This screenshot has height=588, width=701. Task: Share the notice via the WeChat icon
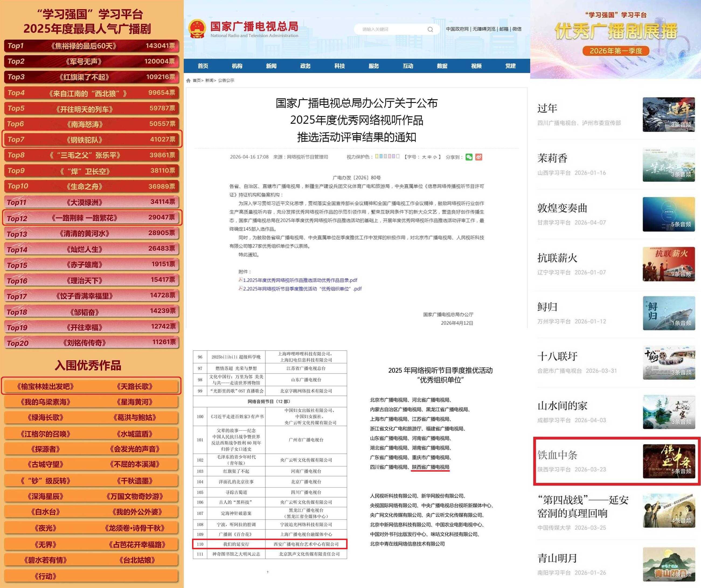click(469, 156)
